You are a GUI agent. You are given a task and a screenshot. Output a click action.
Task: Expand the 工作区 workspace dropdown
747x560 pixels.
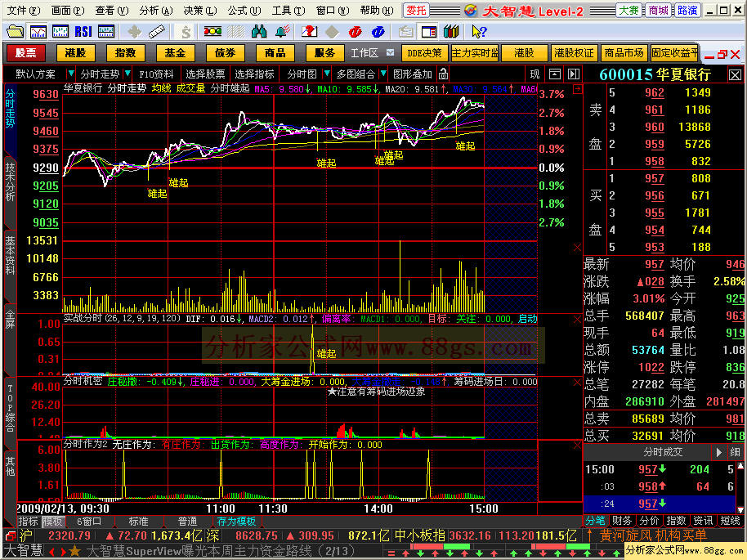[x=390, y=52]
